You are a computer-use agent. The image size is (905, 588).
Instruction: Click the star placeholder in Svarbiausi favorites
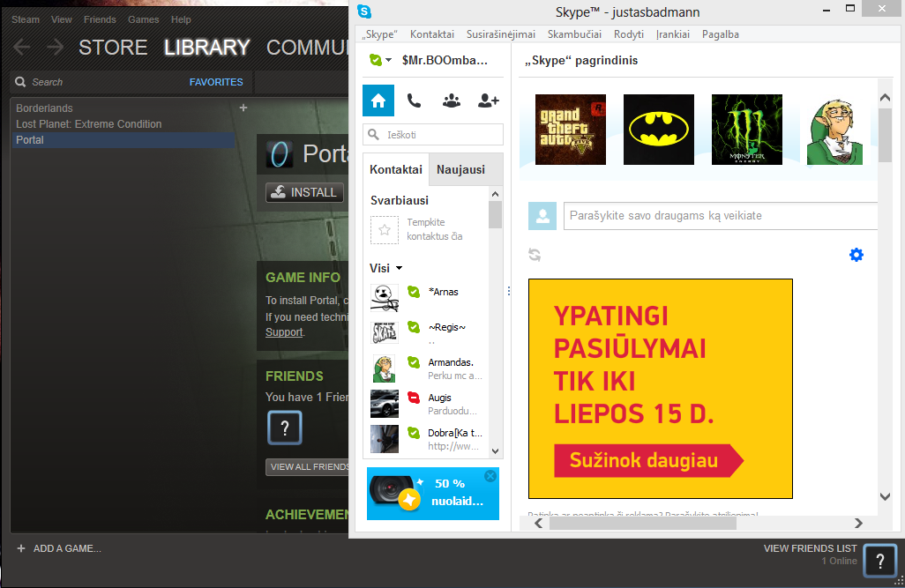pos(385,230)
